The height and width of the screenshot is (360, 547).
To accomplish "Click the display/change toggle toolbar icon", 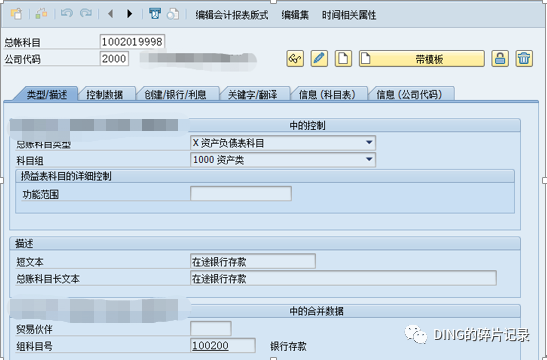I will (x=41, y=14).
